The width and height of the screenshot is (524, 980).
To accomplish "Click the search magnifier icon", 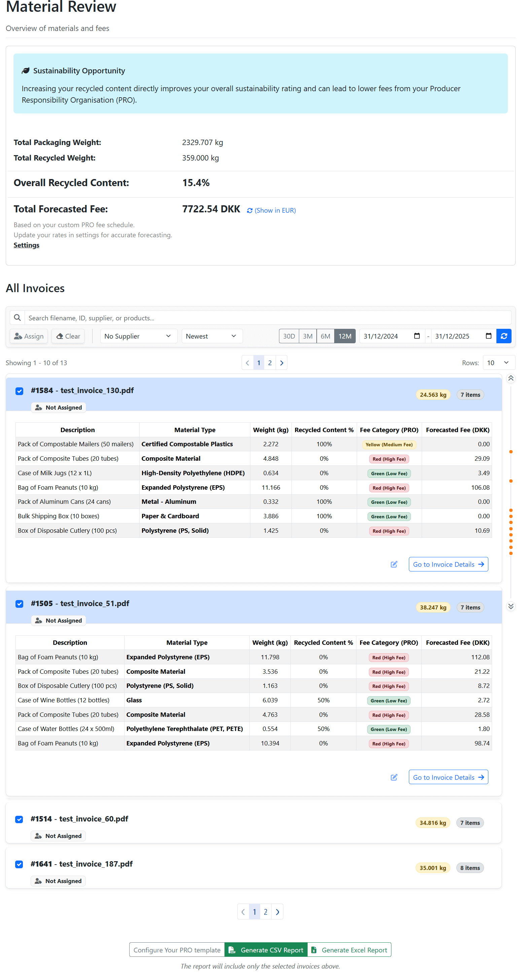I will 17,317.
